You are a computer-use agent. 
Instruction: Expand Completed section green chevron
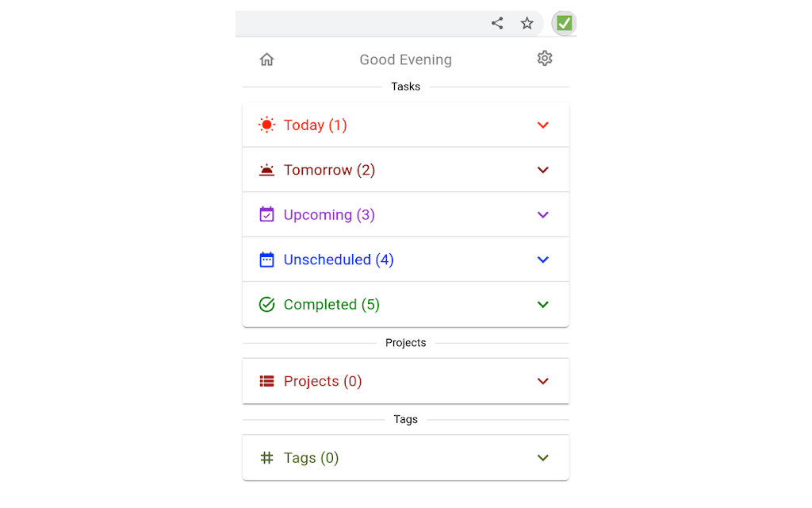542,304
